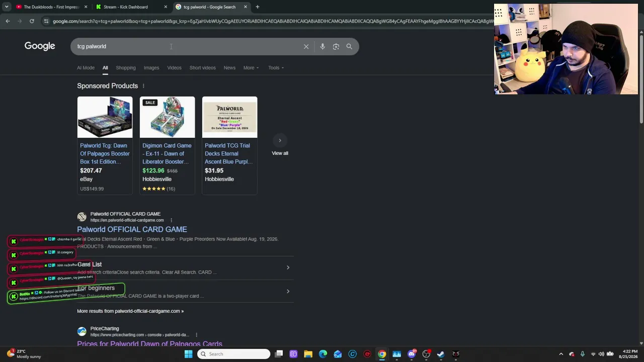This screenshot has height=362, width=644.
Task: Reload the current page
Action: [x=32, y=21]
